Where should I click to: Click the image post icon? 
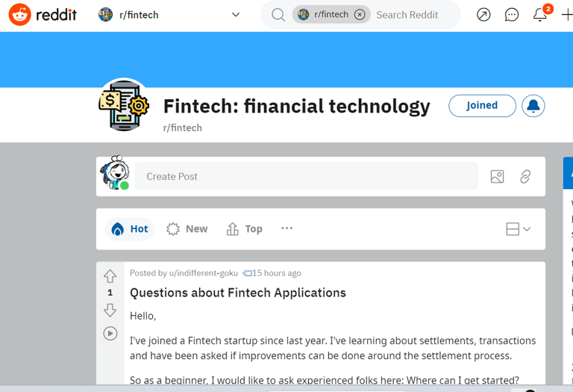[x=497, y=177]
